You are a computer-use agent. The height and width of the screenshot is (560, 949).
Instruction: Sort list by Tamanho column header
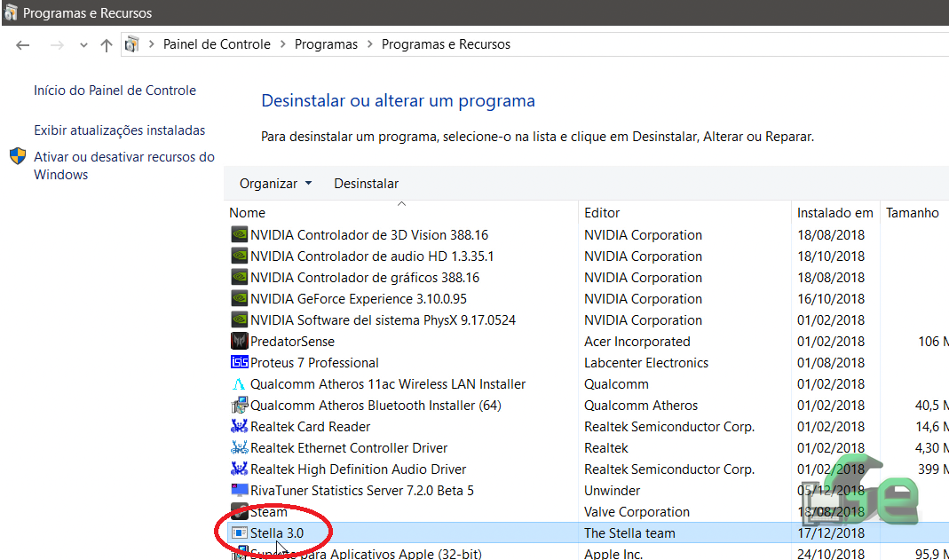coord(914,212)
